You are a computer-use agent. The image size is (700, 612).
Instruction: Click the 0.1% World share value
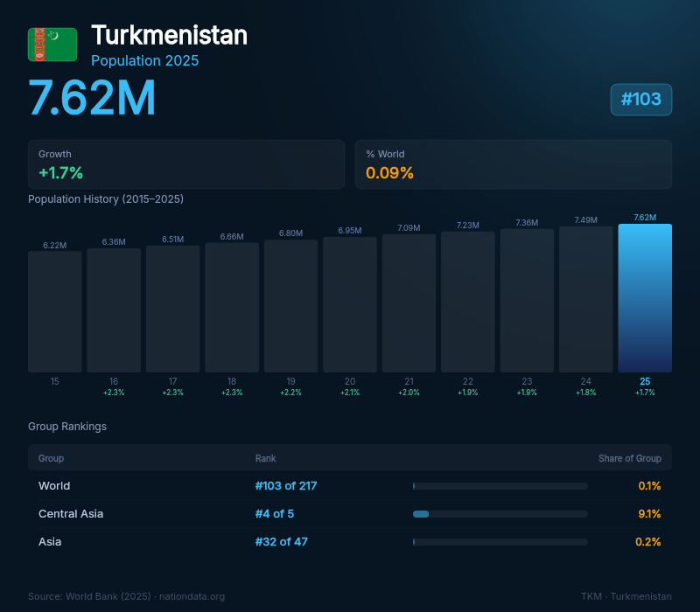[649, 486]
